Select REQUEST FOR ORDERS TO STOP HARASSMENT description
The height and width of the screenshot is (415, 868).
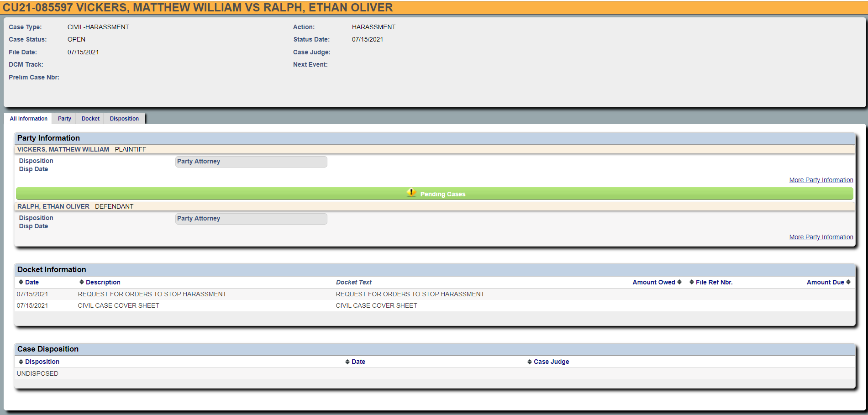pos(152,294)
